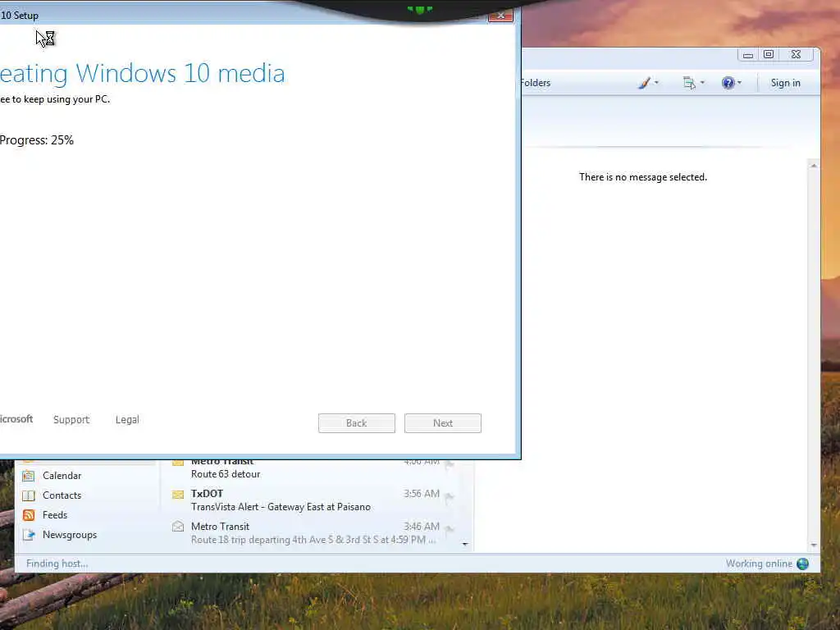Open the paintbrush colorize icon in Mail
This screenshot has height=630, width=840.
coord(645,83)
